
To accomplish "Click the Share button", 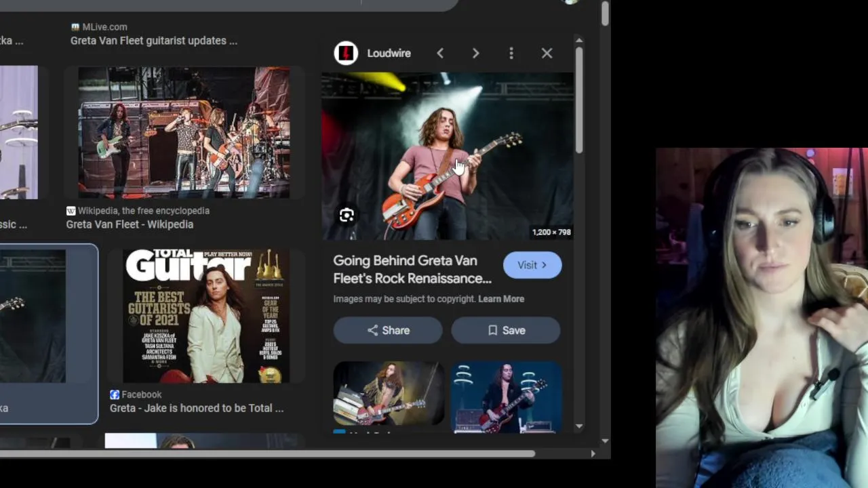I will coord(388,330).
